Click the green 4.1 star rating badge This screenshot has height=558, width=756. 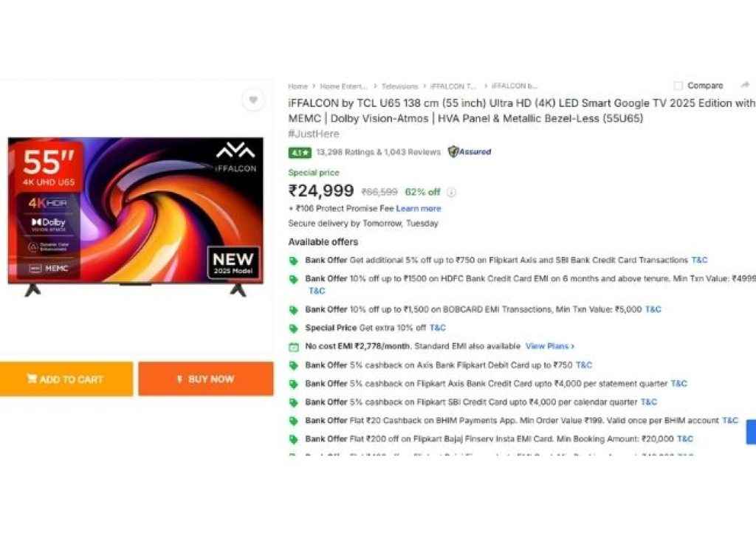[x=299, y=153]
